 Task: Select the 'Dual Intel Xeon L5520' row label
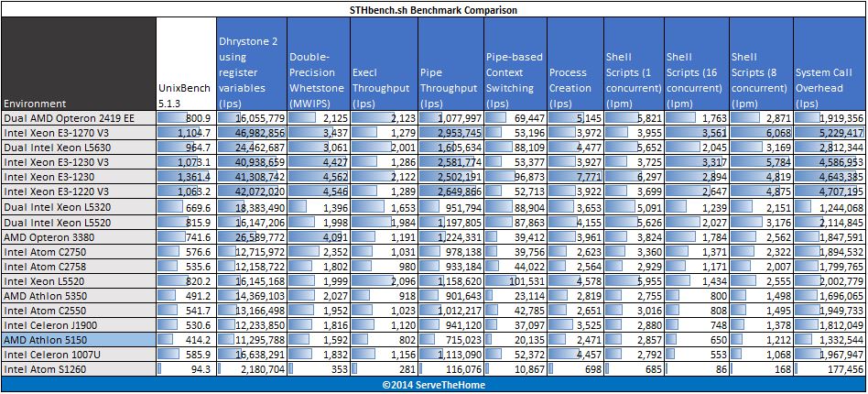79,223
